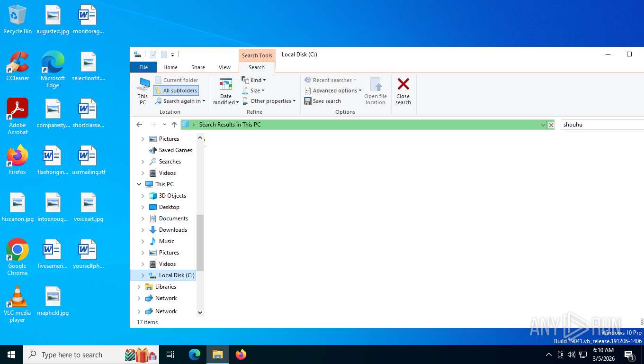Select mapheld.jpg on the desktop
The height and width of the screenshot is (364, 644).
(53, 301)
